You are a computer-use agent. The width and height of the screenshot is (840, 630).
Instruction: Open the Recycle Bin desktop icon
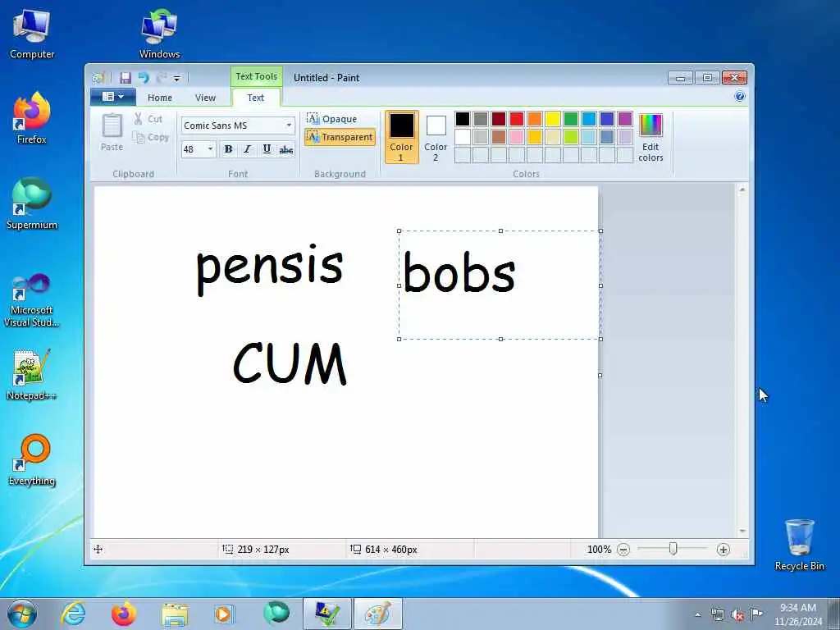click(799, 545)
